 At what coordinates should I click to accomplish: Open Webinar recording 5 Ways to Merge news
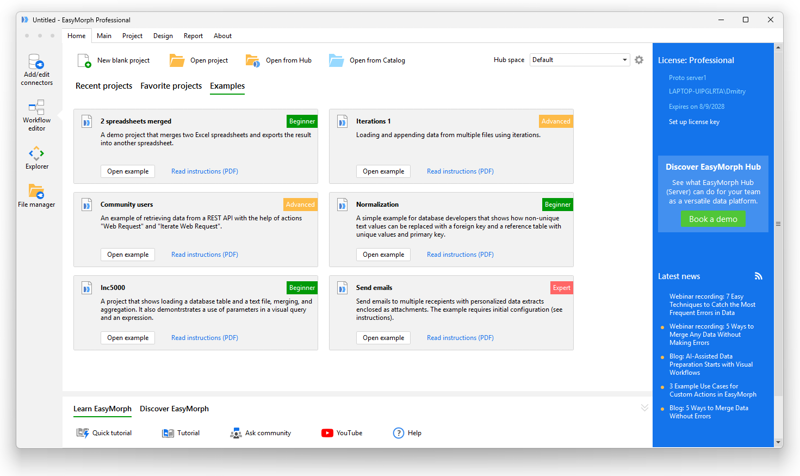tap(711, 335)
